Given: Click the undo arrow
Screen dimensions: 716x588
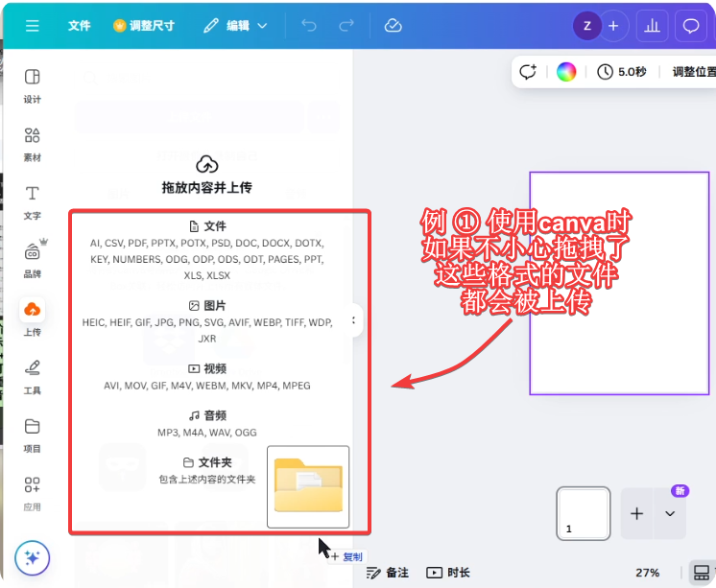Looking at the screenshot, I should pyautogui.click(x=309, y=26).
